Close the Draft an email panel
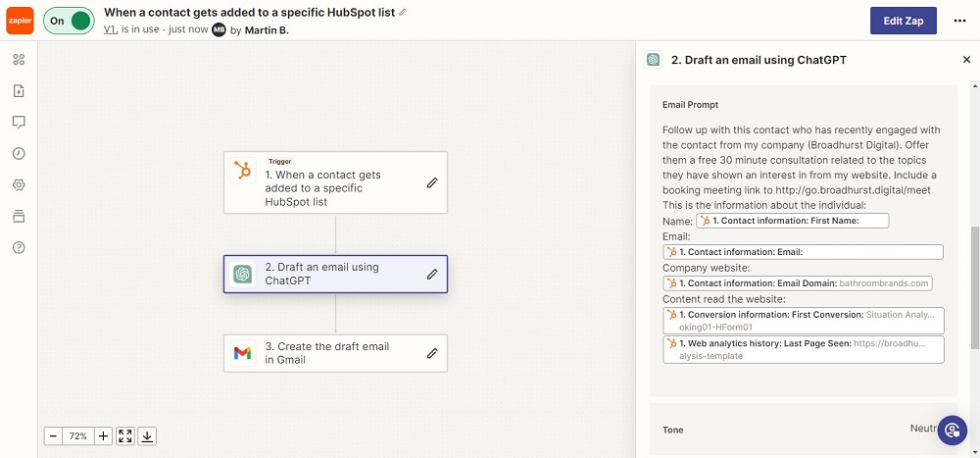This screenshot has width=980, height=458. [x=967, y=60]
